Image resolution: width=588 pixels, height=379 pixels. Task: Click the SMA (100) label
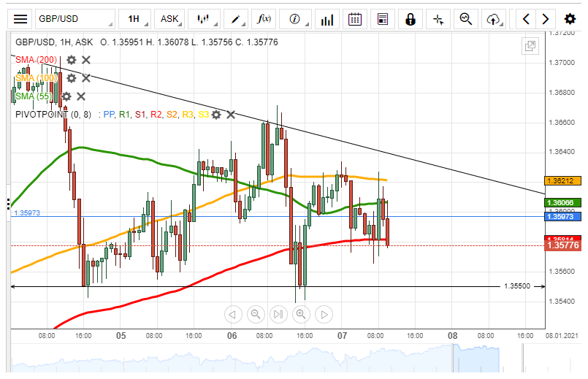(36, 78)
